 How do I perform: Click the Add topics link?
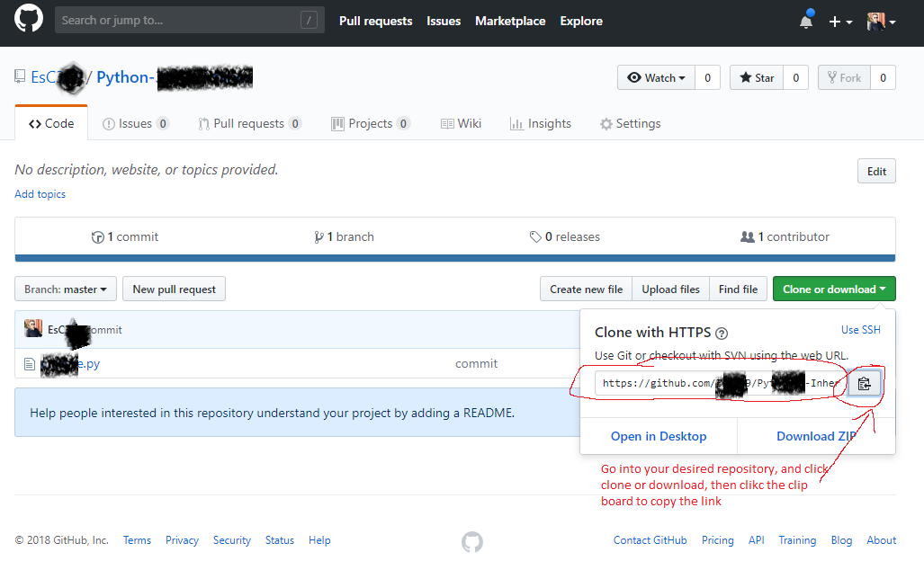click(x=40, y=193)
